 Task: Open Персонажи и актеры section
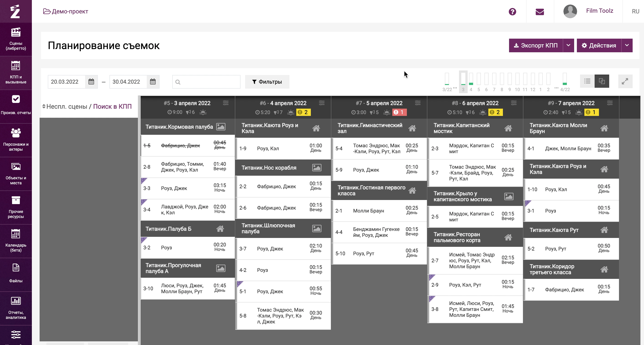(x=16, y=140)
